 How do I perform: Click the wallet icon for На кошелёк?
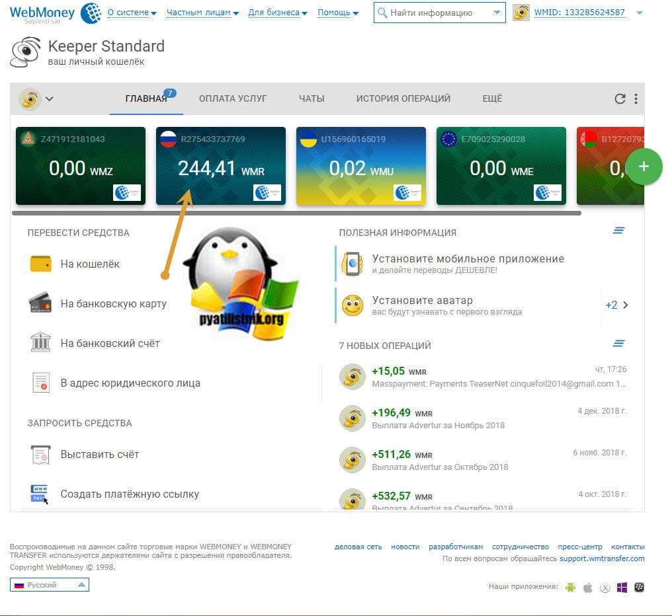pos(40,264)
